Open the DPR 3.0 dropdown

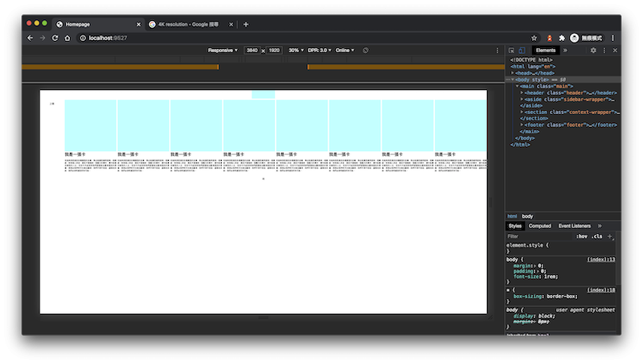(319, 50)
